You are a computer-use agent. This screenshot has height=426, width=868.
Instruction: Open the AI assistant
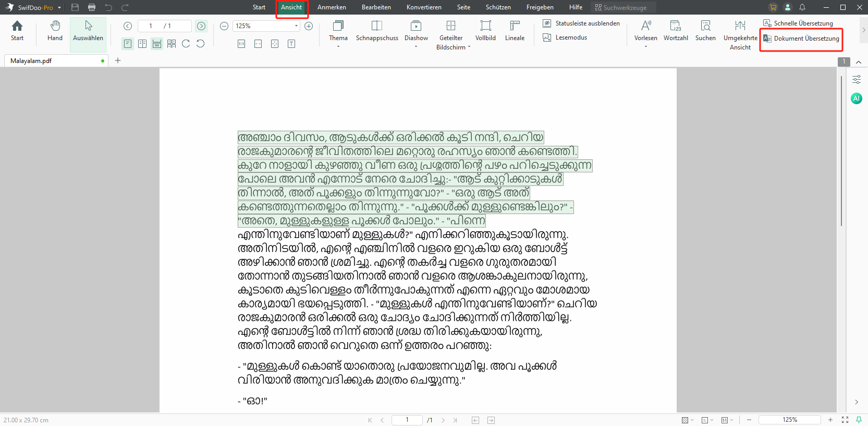tap(857, 98)
